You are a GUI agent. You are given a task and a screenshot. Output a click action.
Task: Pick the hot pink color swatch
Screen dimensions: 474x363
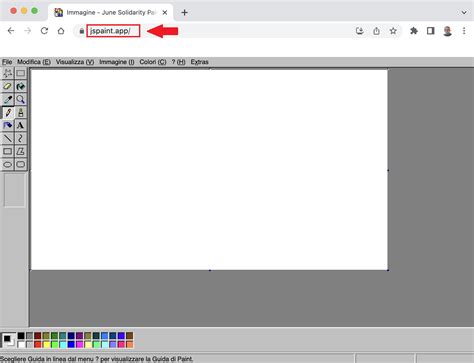click(121, 344)
